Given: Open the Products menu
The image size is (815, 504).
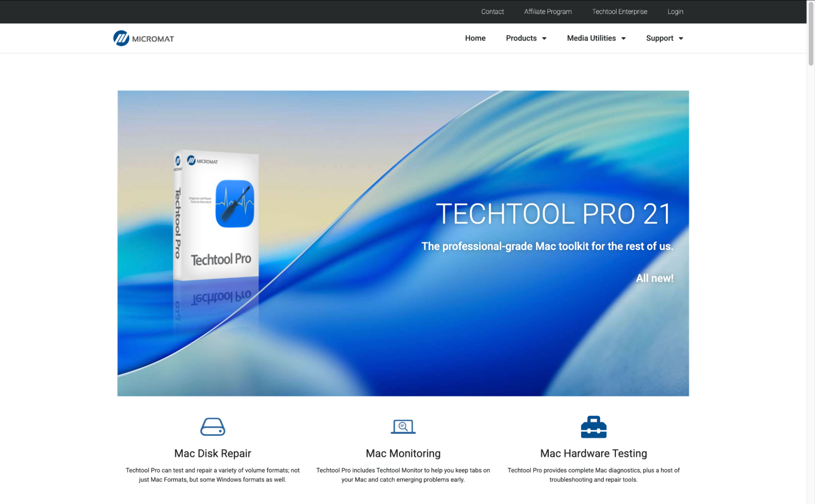Looking at the screenshot, I should [521, 38].
